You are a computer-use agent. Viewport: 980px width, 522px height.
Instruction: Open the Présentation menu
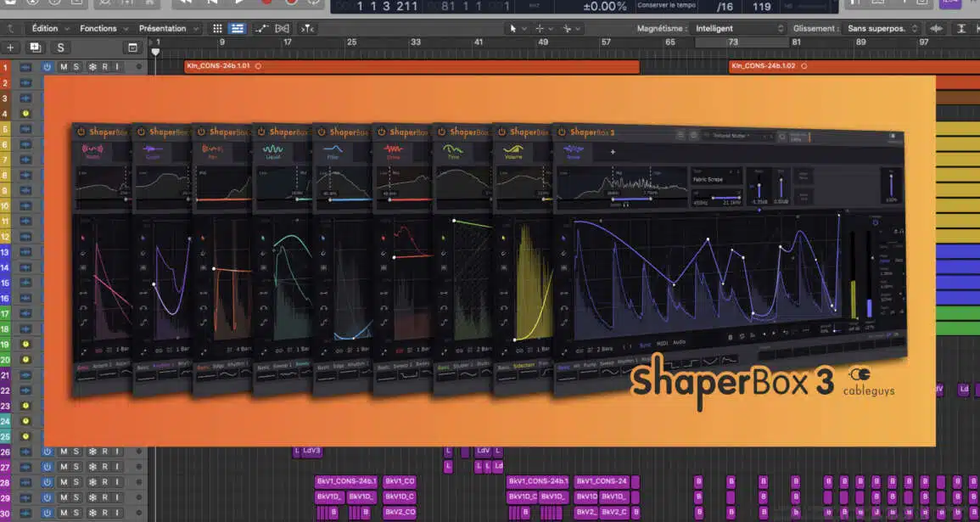(168, 28)
